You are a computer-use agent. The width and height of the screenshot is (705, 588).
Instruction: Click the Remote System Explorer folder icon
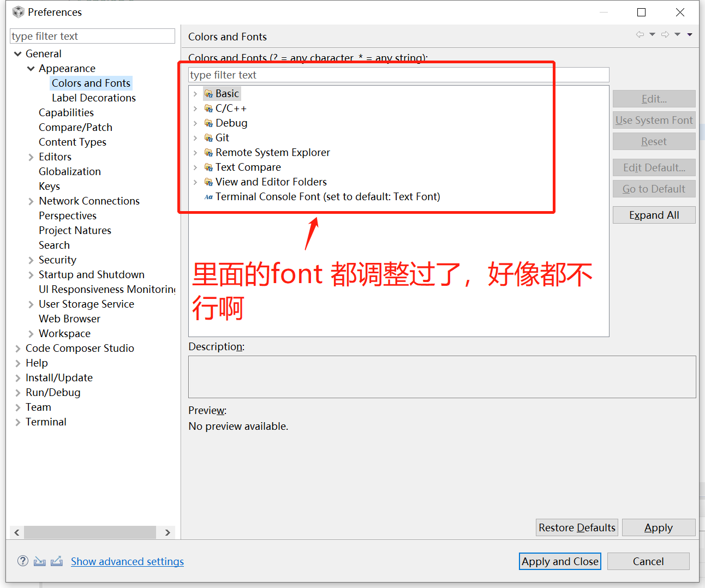[208, 153]
